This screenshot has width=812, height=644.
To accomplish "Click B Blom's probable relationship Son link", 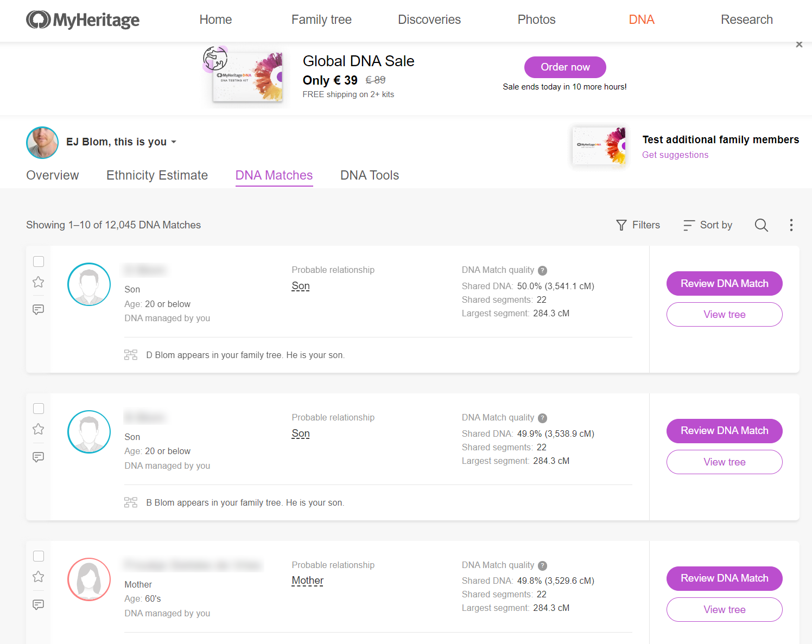I will [301, 433].
